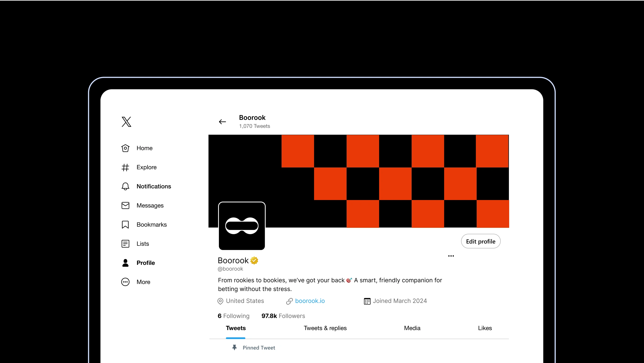Open Notifications bell icon

pos(125,187)
